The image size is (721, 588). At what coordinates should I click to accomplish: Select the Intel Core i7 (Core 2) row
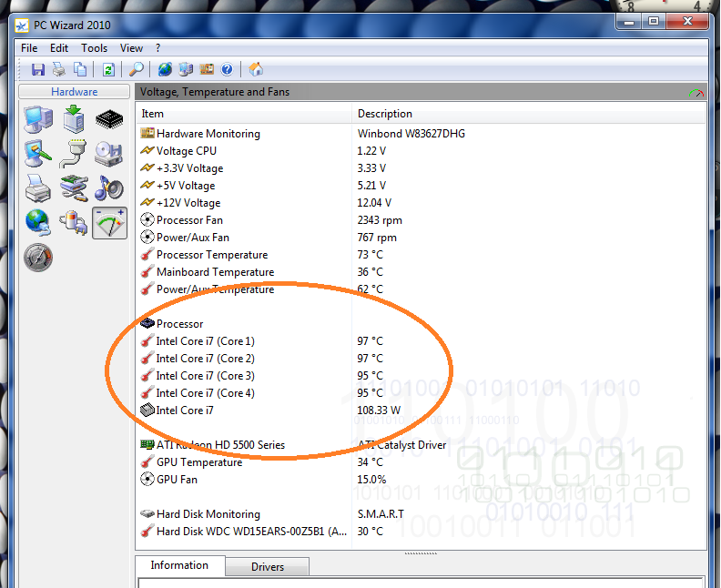pos(421,358)
